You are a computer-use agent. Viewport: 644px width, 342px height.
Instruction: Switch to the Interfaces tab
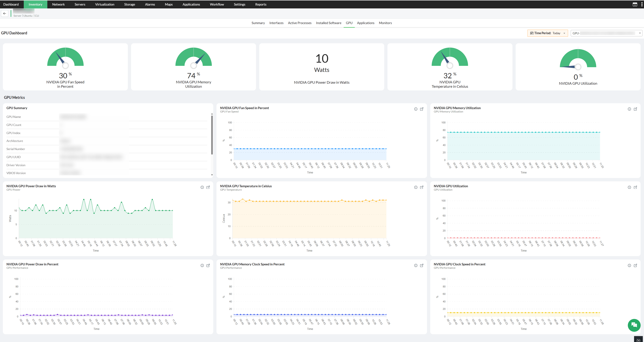point(276,23)
